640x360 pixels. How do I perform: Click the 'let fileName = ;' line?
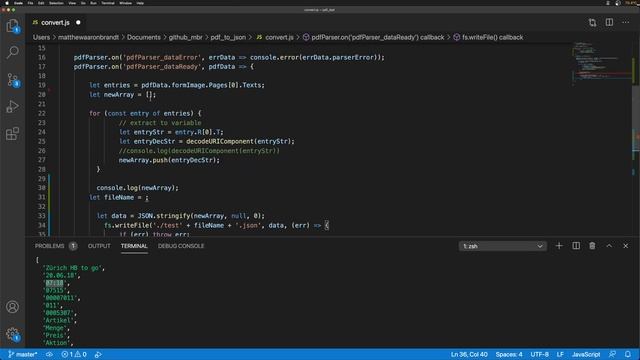click(119, 197)
